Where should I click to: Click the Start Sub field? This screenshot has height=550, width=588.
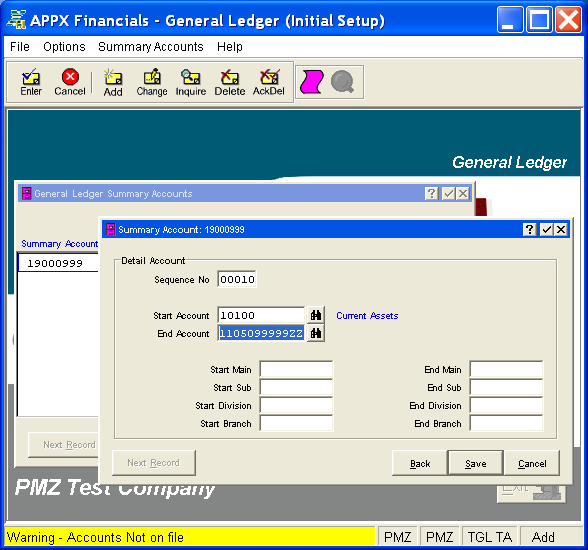(x=296, y=387)
